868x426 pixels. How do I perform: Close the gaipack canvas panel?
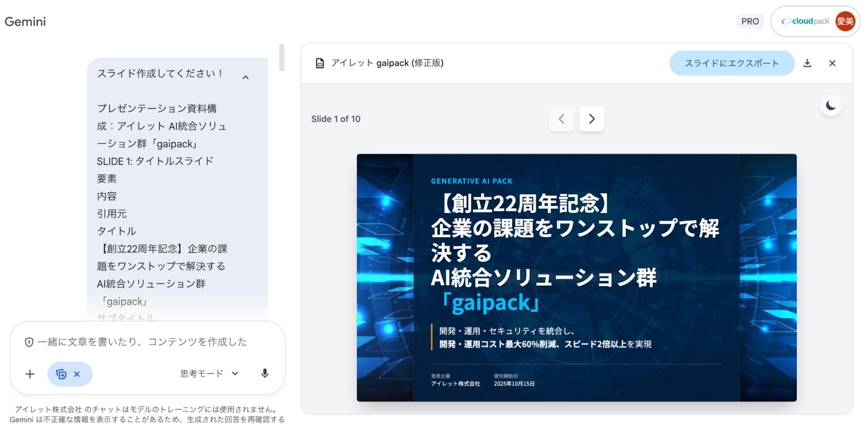832,63
